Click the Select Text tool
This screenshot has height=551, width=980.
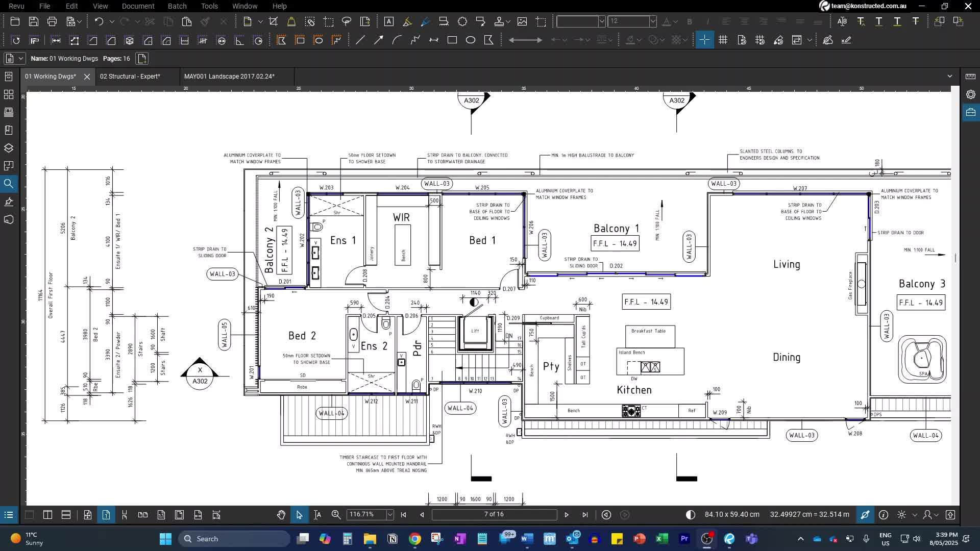tap(318, 515)
